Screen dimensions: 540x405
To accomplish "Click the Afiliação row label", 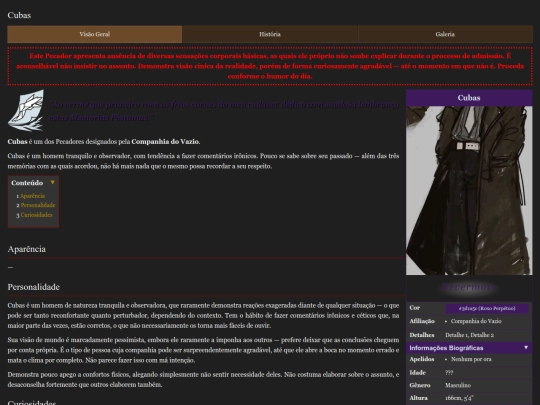I will [422, 321].
